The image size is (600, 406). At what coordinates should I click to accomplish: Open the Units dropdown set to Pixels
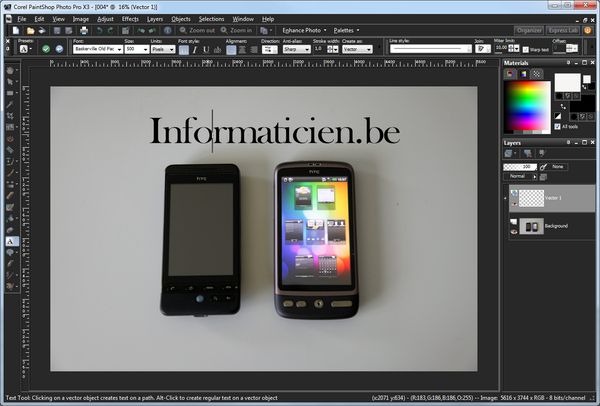coord(162,48)
